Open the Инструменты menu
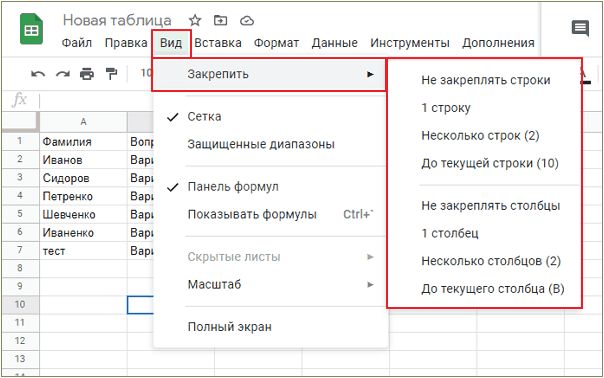Screen dimensions: 604x378 pyautogui.click(x=410, y=43)
